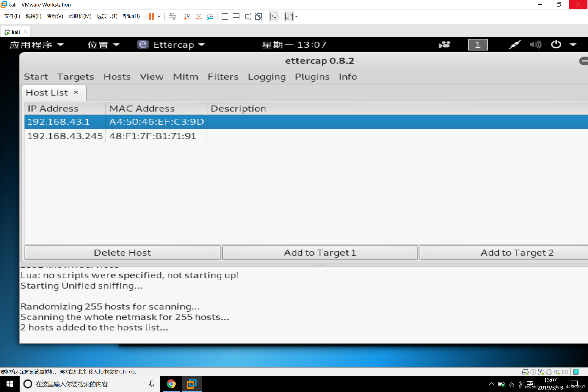Delete selected host from list
The width and height of the screenshot is (588, 392).
(122, 252)
